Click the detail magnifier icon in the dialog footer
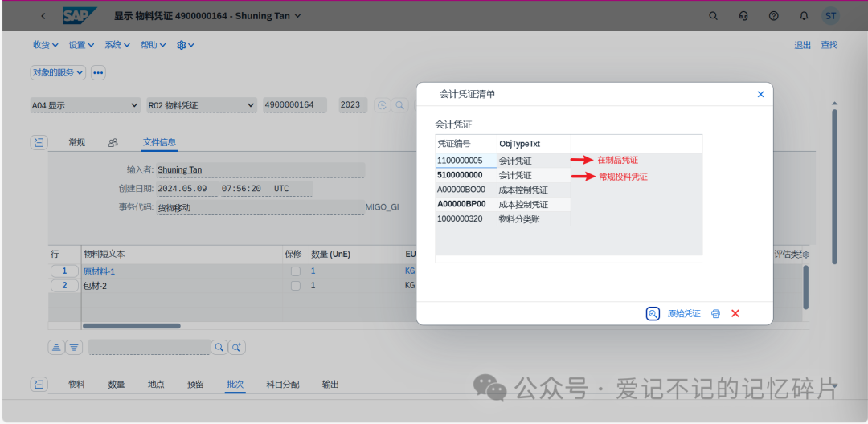 point(653,313)
